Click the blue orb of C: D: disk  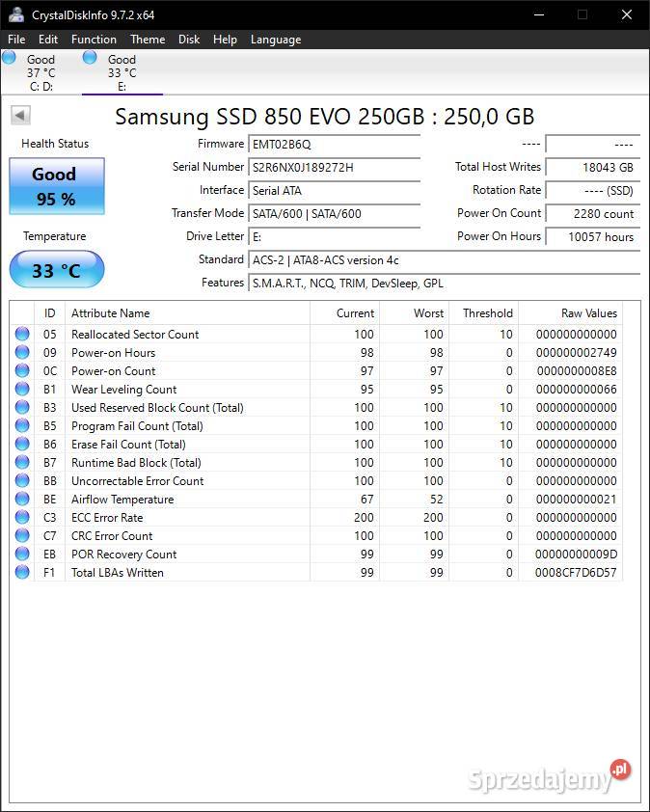pyautogui.click(x=9, y=57)
